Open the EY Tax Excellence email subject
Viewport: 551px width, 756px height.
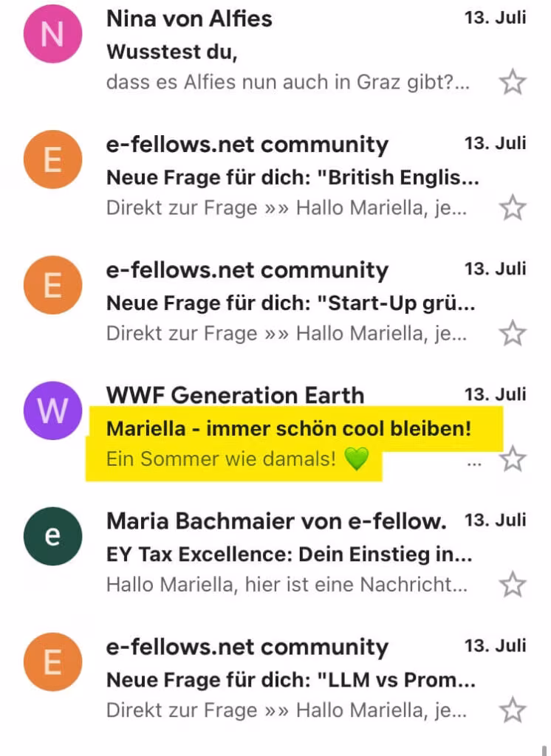290,554
